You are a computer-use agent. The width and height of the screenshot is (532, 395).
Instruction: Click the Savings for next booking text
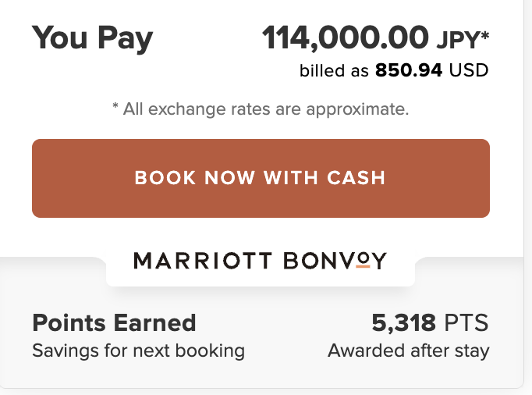[138, 351]
